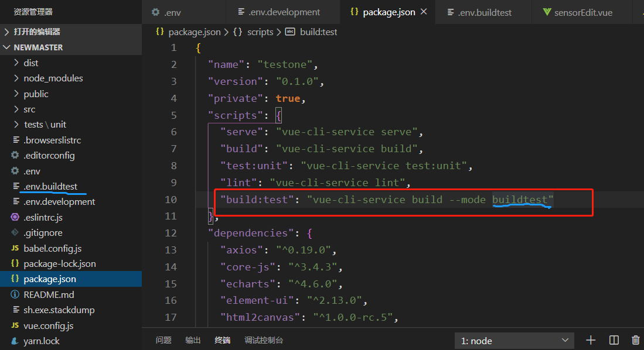Click git icon beside .gitignore

click(15, 232)
